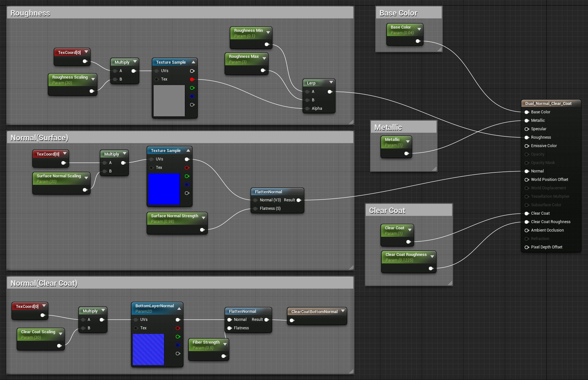Click the UVs input pin on BottomLayerNormal
The image size is (588, 380).
[136, 320]
